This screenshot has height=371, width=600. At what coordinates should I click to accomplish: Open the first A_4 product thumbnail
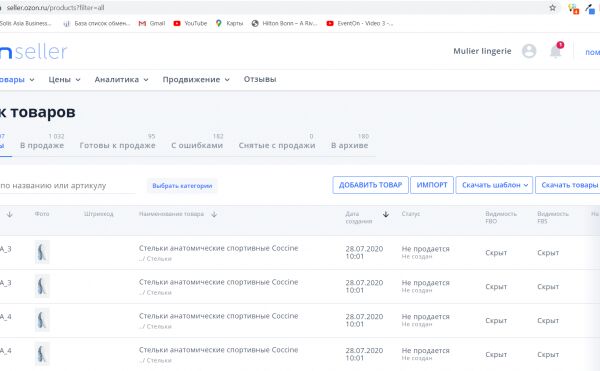pyautogui.click(x=42, y=320)
